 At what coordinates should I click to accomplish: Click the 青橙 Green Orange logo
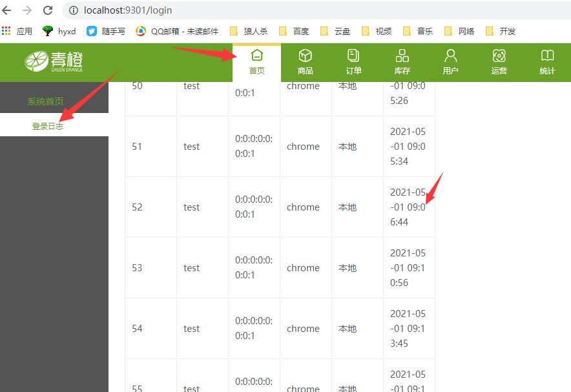54,61
